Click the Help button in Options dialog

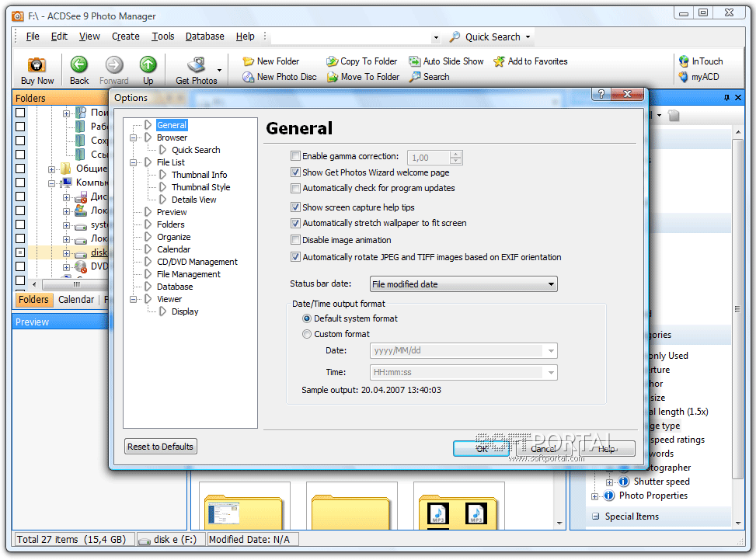click(607, 449)
